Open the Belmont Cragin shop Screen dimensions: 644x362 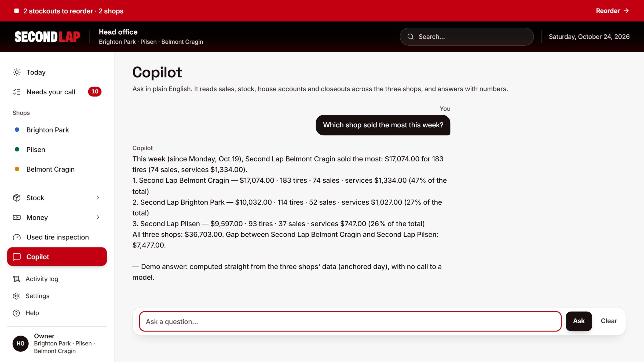tap(57, 169)
